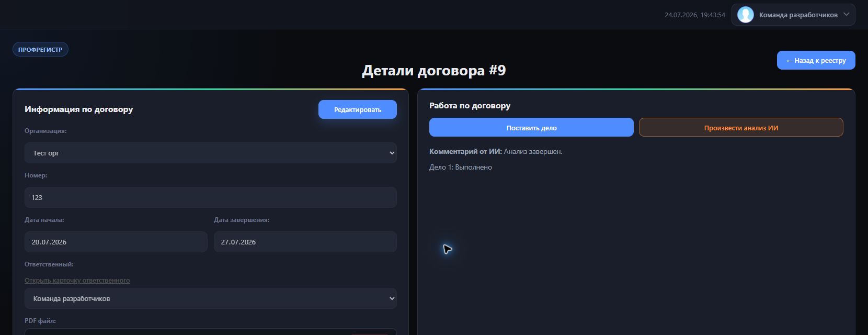This screenshot has width=868, height=335.
Task: Click the Редактировать button
Action: pyautogui.click(x=358, y=109)
